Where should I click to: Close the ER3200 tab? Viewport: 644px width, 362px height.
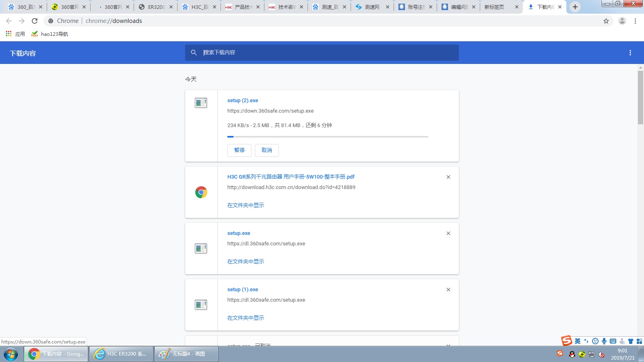pos(171,7)
